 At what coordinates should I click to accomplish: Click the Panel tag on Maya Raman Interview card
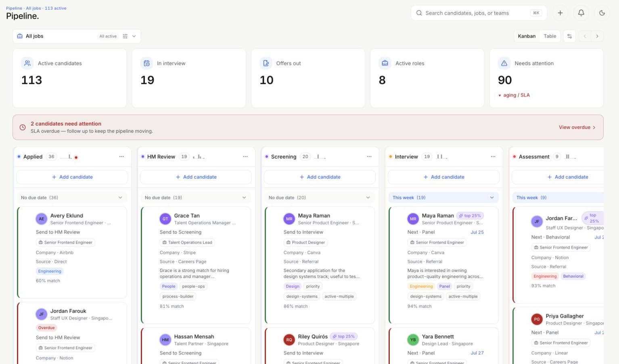[445, 287]
